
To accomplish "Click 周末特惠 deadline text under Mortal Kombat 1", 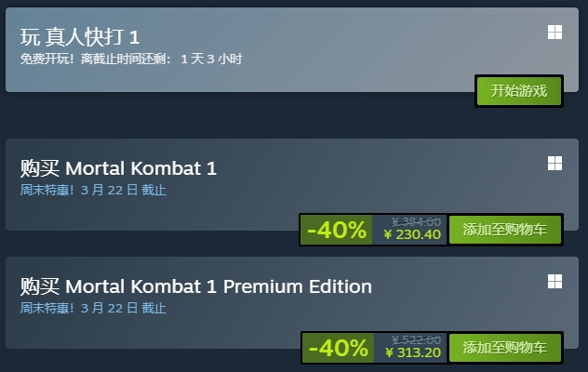I will [93, 190].
